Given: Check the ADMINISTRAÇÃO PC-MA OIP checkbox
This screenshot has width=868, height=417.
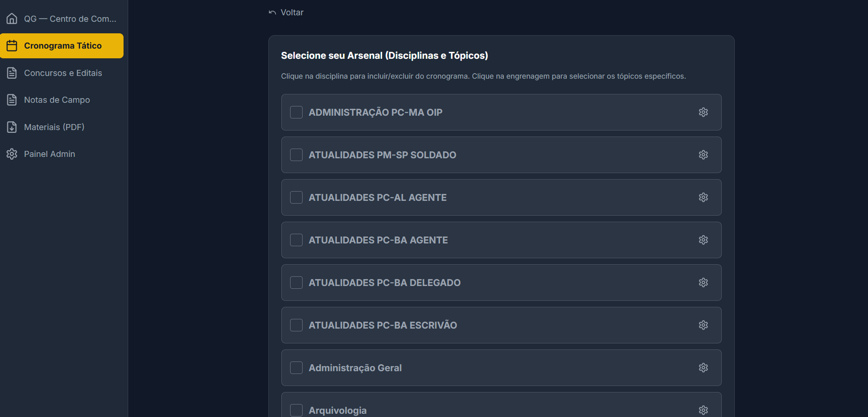Looking at the screenshot, I should [296, 112].
